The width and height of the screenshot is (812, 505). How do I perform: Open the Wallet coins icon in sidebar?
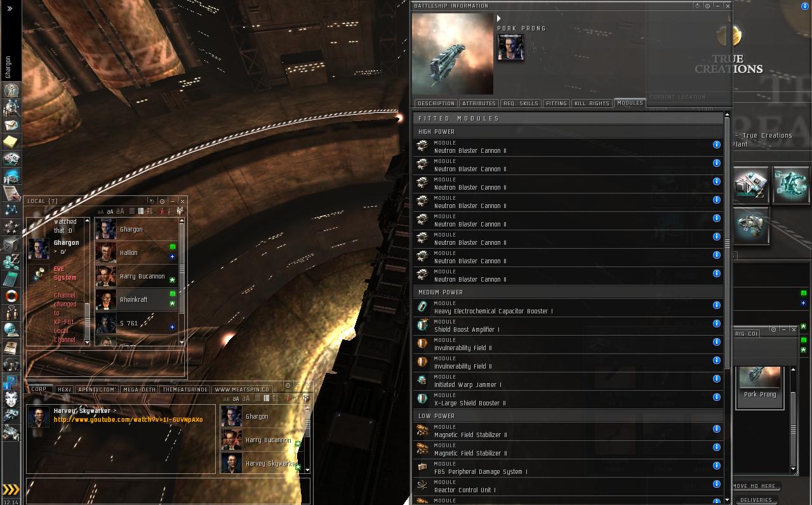pyautogui.click(x=11, y=261)
